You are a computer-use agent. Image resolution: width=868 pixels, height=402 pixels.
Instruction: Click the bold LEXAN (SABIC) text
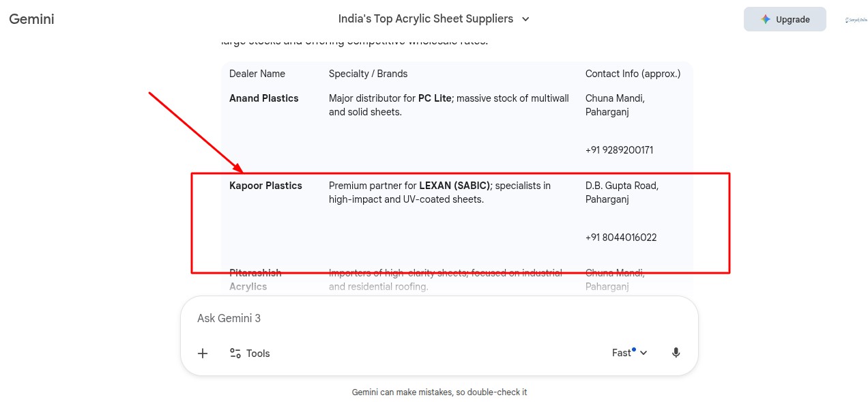point(454,186)
